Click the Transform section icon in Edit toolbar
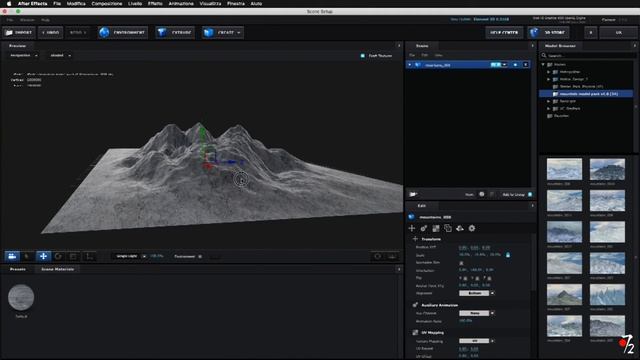 tap(411, 228)
